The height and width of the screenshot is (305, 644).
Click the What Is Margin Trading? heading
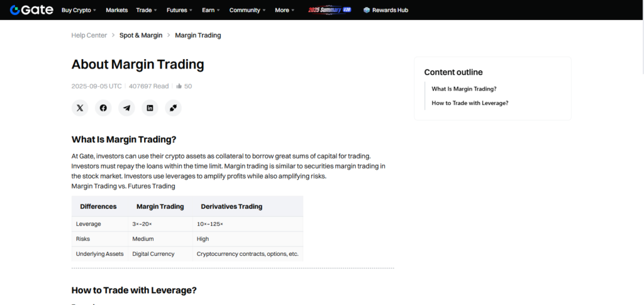(x=124, y=140)
